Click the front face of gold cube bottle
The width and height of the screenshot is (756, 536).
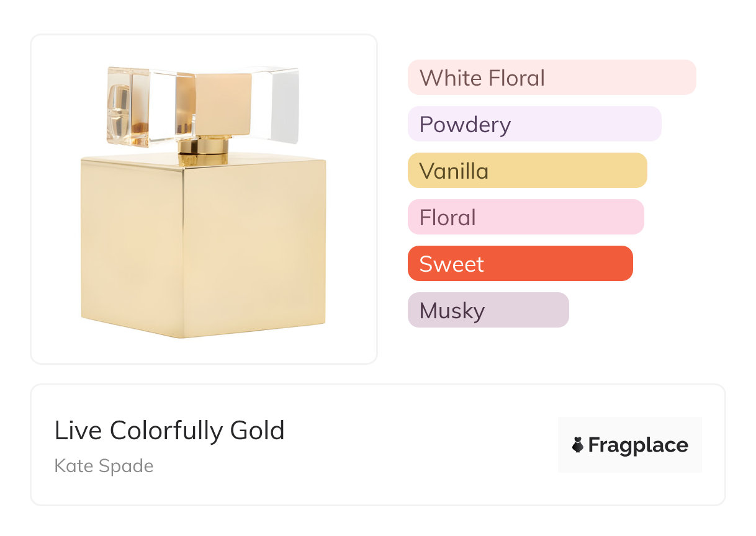point(254,248)
